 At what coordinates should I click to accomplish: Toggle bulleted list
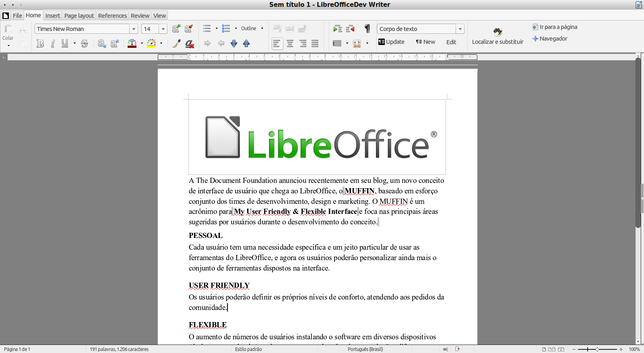[x=207, y=29]
